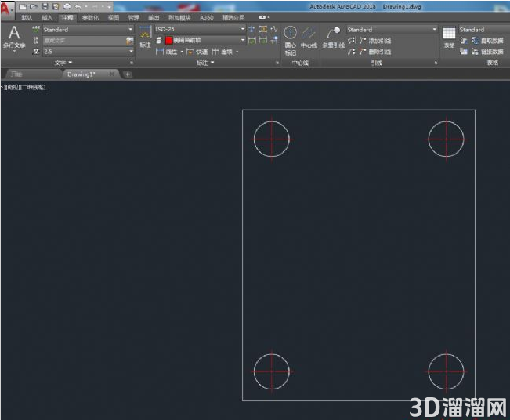
Task: Select the 多行文字 multiline text tool
Action: tap(14, 38)
